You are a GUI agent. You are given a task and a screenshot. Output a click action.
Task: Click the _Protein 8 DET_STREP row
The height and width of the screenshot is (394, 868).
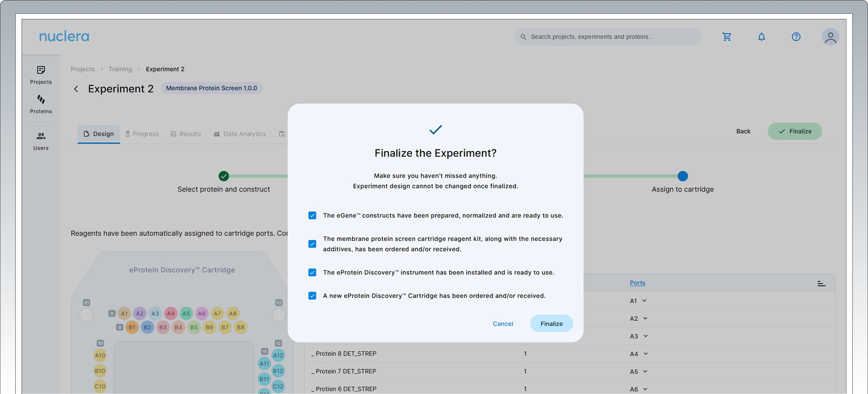570,354
